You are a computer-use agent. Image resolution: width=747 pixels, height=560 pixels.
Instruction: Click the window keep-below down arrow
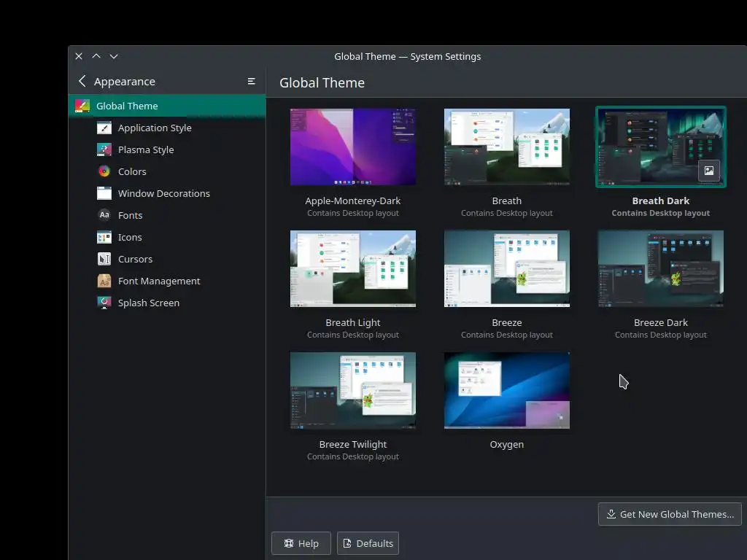click(x=114, y=56)
